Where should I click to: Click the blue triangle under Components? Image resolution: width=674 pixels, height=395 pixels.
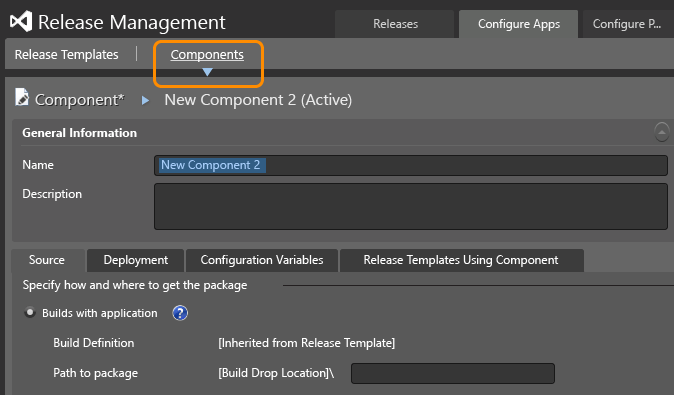coord(207,72)
